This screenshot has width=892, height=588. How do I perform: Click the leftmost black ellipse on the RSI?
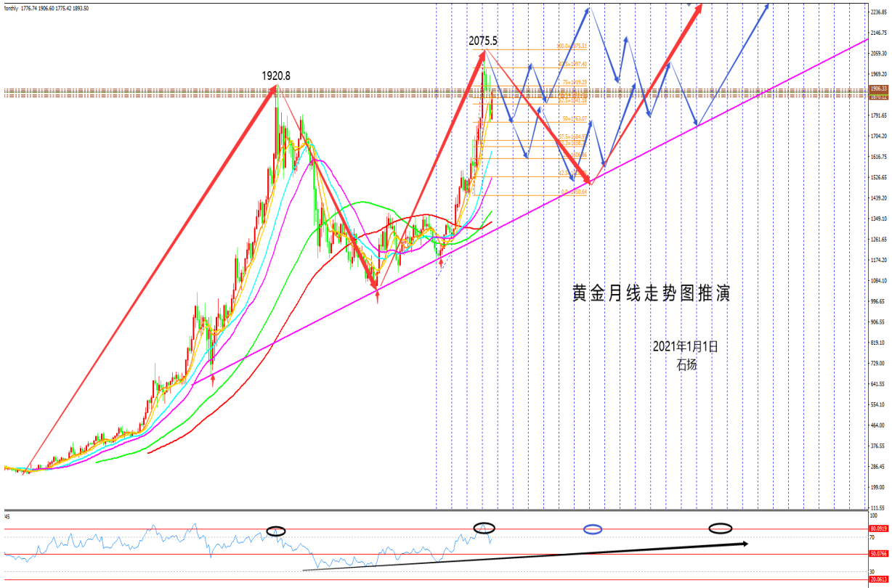point(275,531)
